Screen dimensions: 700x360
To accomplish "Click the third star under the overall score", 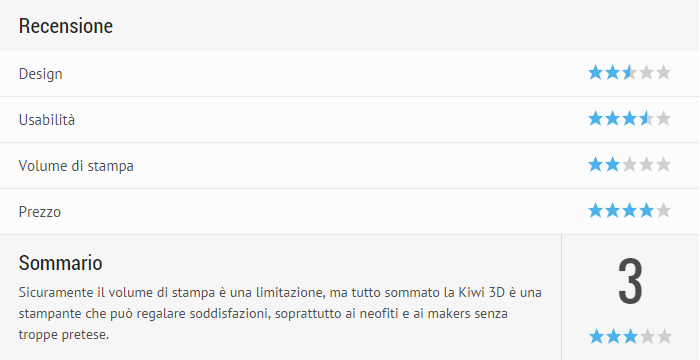I will pyautogui.click(x=630, y=336).
